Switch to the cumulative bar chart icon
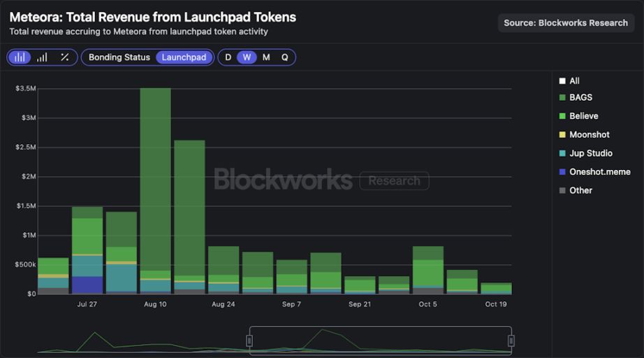644x358 pixels. tap(42, 57)
